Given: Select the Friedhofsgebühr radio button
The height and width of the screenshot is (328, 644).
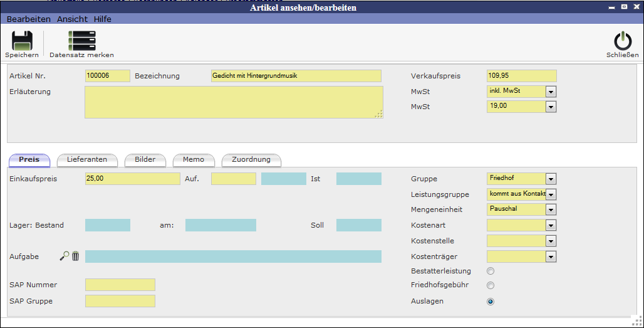Looking at the screenshot, I should (x=491, y=285).
